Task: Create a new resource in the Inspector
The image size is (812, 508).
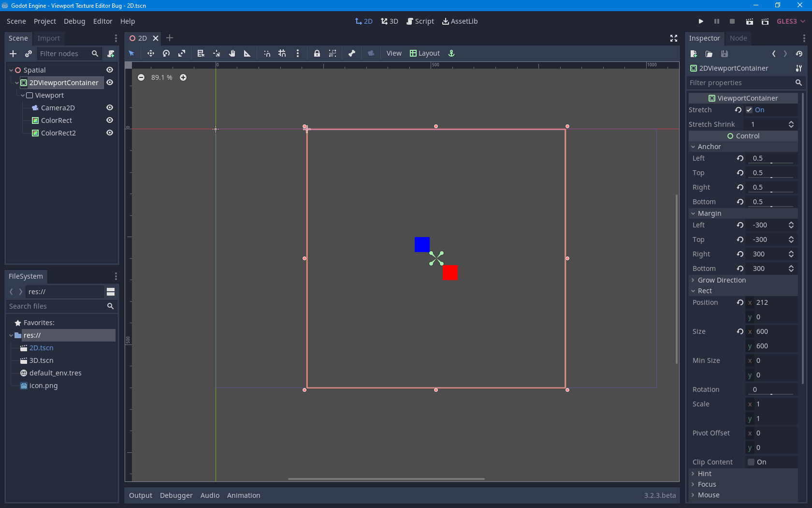Action: pos(693,54)
